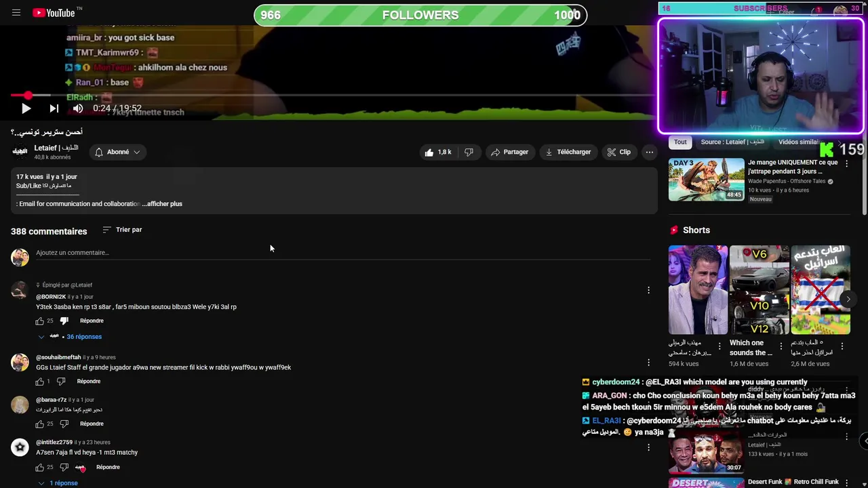
Task: Open the Letaief channel avatar
Action: click(20, 152)
